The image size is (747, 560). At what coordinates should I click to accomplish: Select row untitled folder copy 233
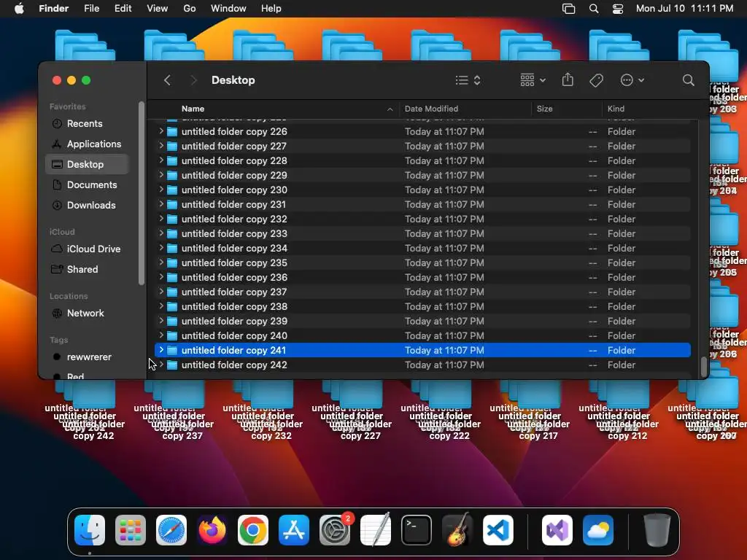(x=422, y=234)
